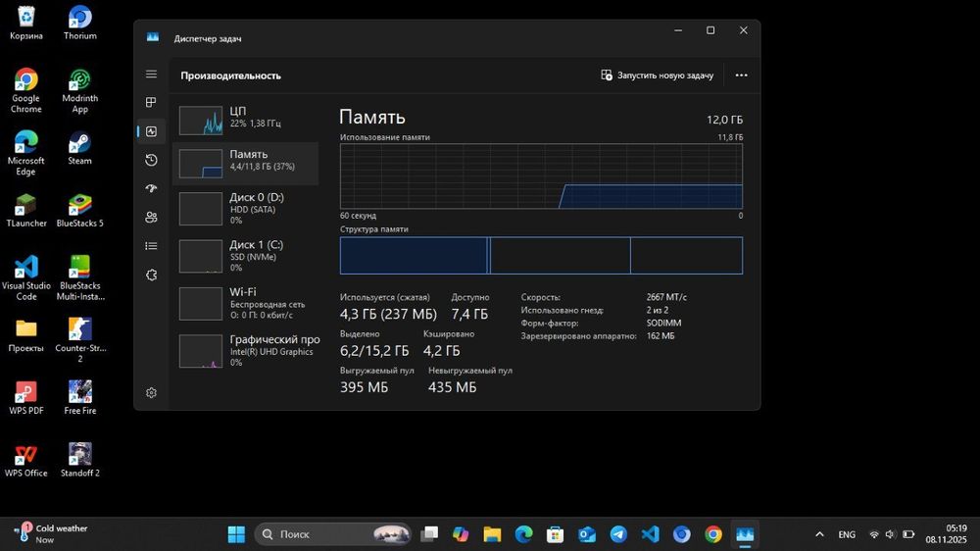Select the Память performance item
980x551 pixels.
(x=245, y=163)
